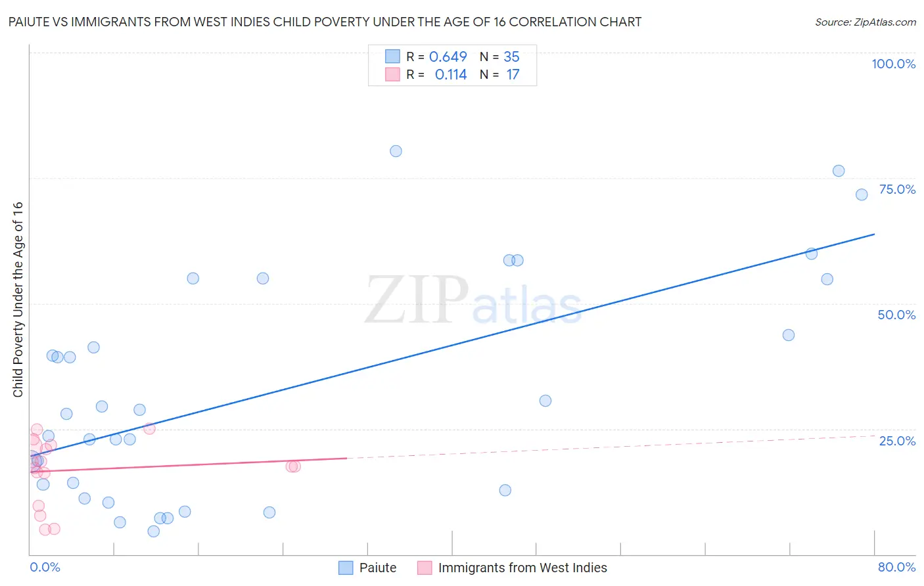Click the Paiute legend color swatch
Viewport: 924px width, 586px height.
tap(346, 568)
